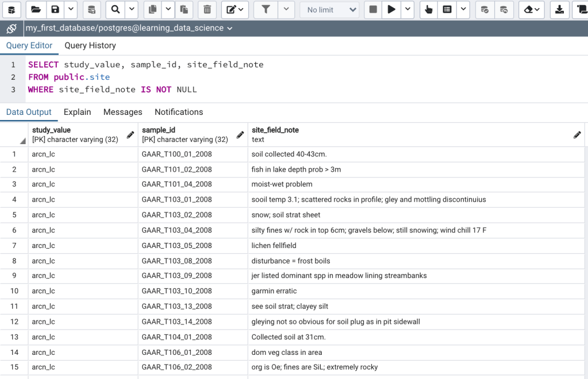Switch to the Query History tab

(90, 45)
